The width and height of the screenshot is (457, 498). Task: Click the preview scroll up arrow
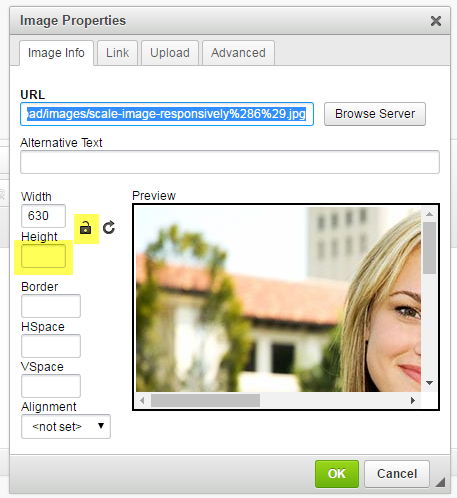pos(429,214)
